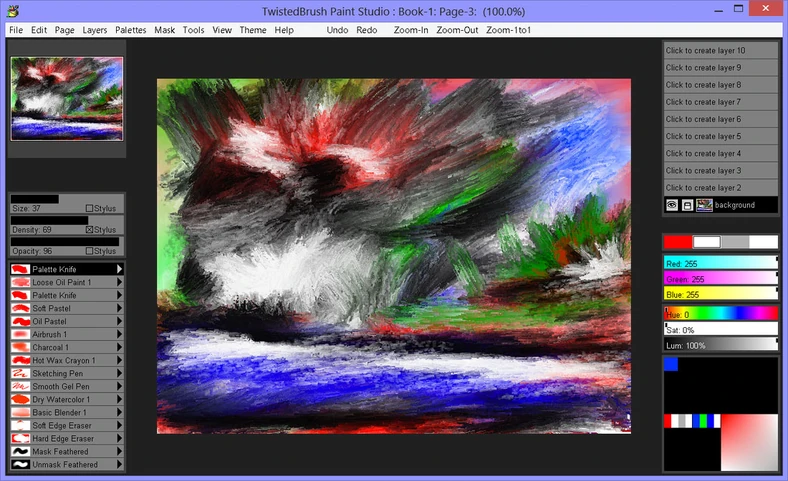Uncheck the Density Stylus checkbox
The height and width of the screenshot is (481, 788).
[x=89, y=230]
